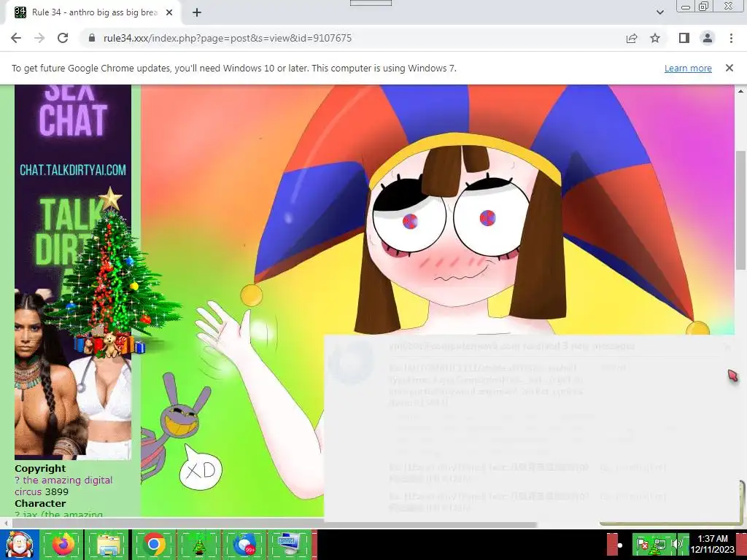The image size is (747, 560).
Task: Open the Action Center flag icon
Action: click(643, 545)
